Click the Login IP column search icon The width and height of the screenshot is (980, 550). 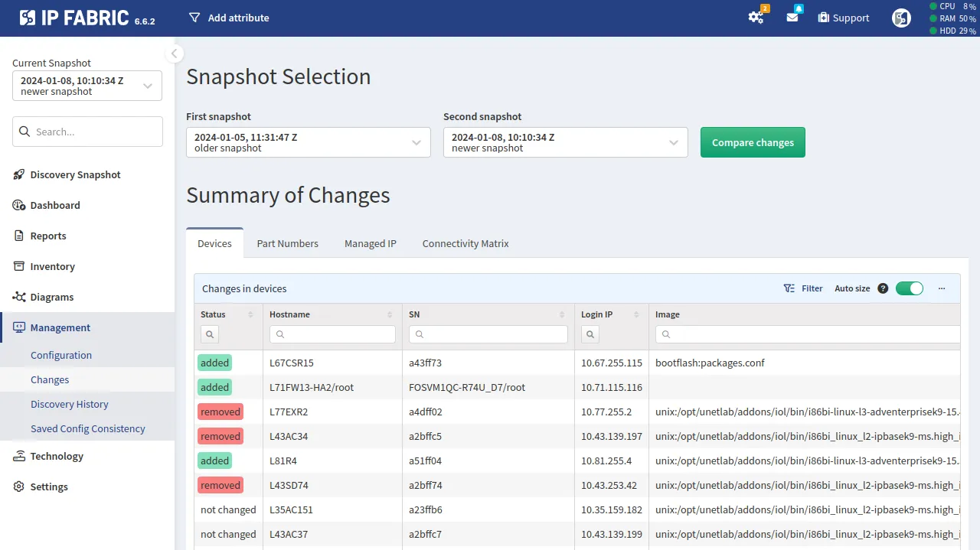pos(590,334)
